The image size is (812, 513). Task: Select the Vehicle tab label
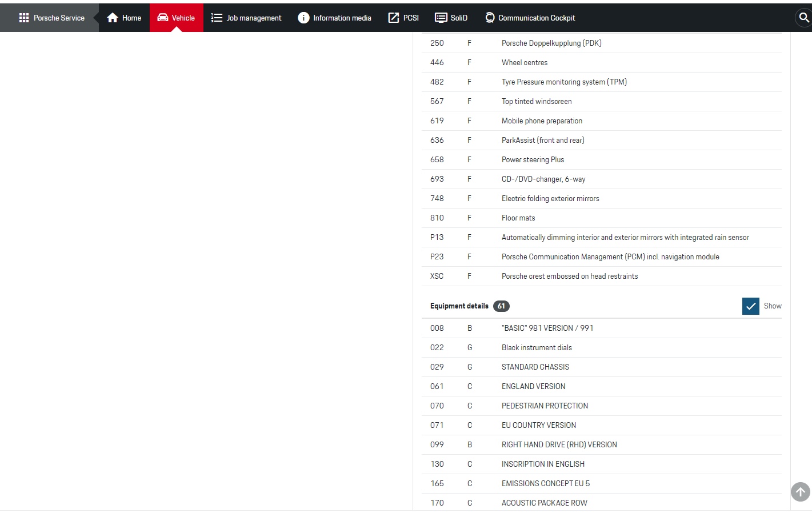point(183,18)
